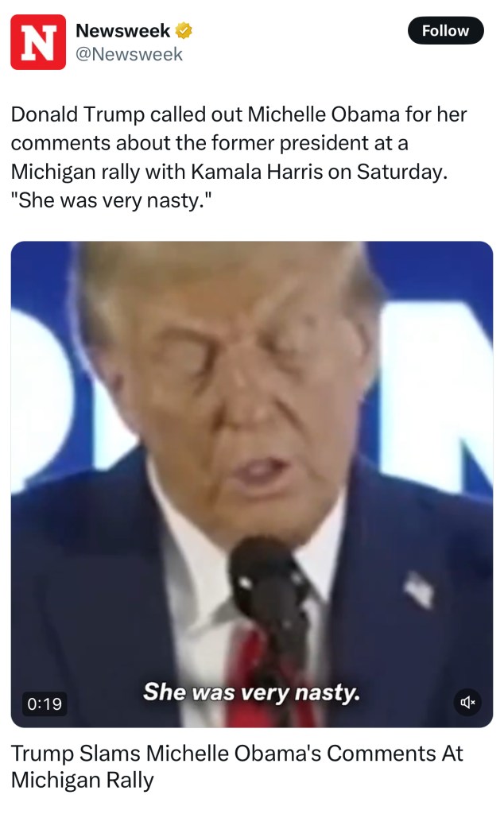Viewport: 504px width, 814px height.
Task: Click the flag lapel pin in the video
Action: 419,588
